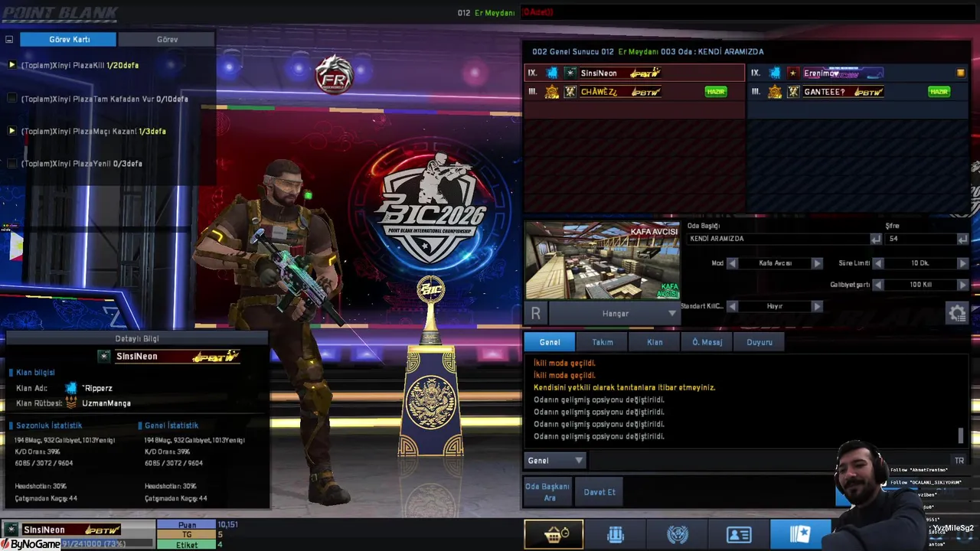Select the Takım chat tab

pos(603,342)
